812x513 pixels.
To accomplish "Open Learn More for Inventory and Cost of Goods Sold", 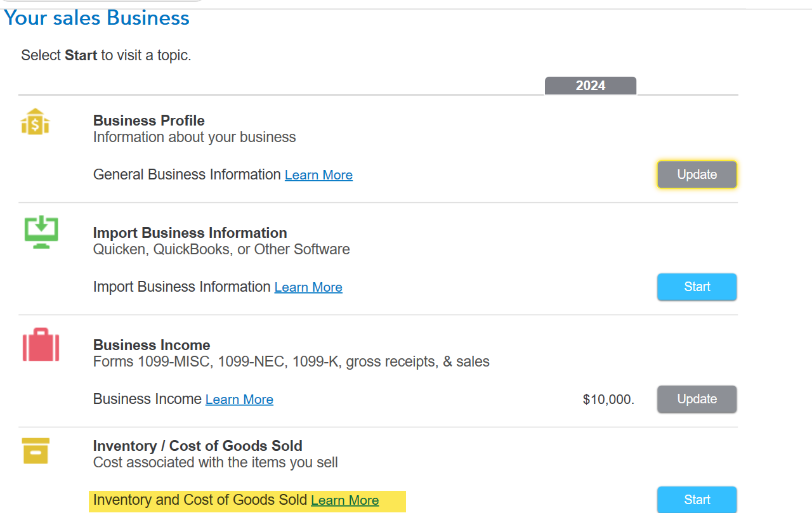I will [344, 500].
